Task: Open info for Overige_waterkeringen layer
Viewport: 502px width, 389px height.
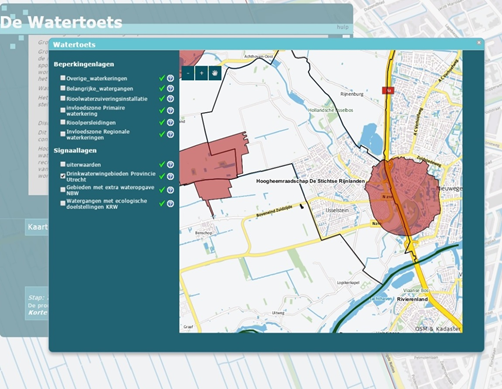Action: [170, 78]
